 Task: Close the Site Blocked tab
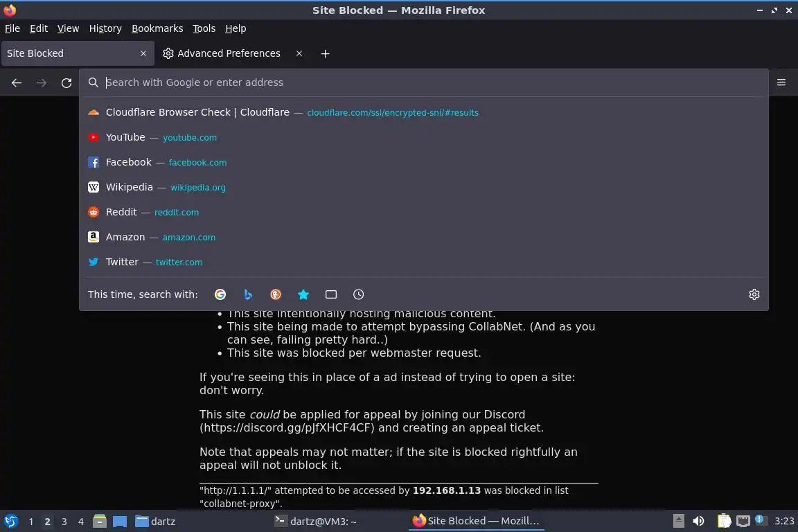143,53
